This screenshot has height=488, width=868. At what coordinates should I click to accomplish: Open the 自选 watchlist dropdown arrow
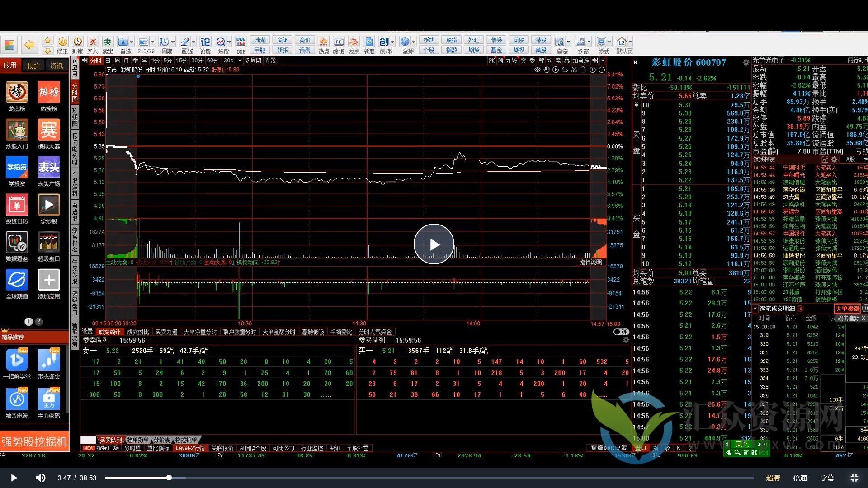coord(132,42)
